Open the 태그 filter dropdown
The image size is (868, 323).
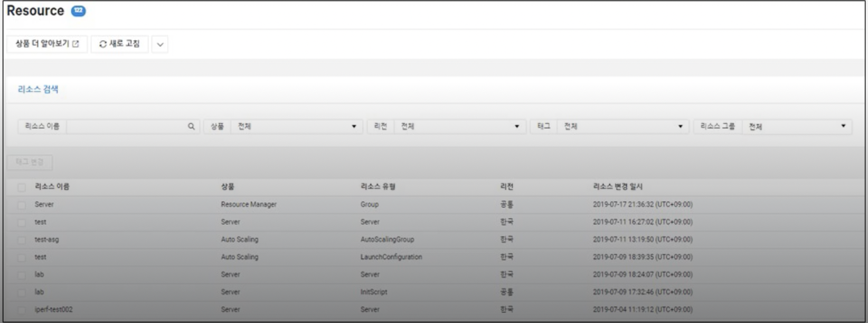tap(622, 127)
